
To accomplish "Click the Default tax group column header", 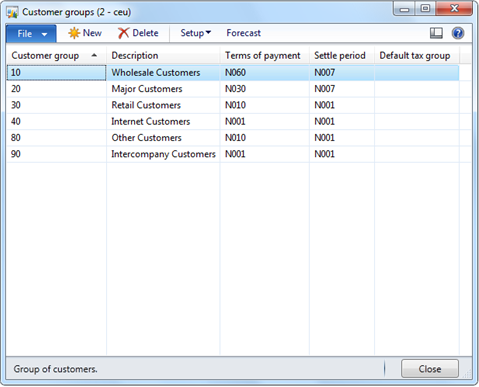I will pyautogui.click(x=417, y=55).
